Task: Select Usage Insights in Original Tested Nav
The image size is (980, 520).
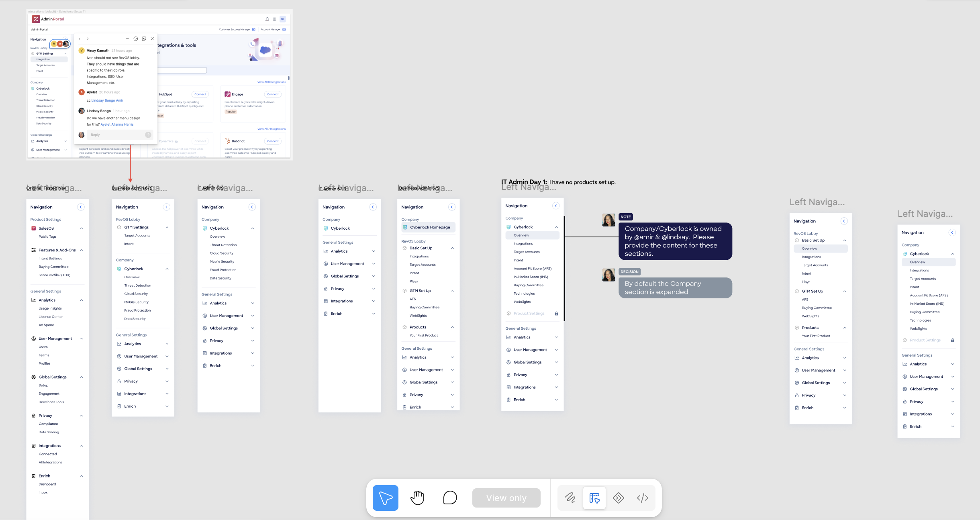Action: point(50,309)
